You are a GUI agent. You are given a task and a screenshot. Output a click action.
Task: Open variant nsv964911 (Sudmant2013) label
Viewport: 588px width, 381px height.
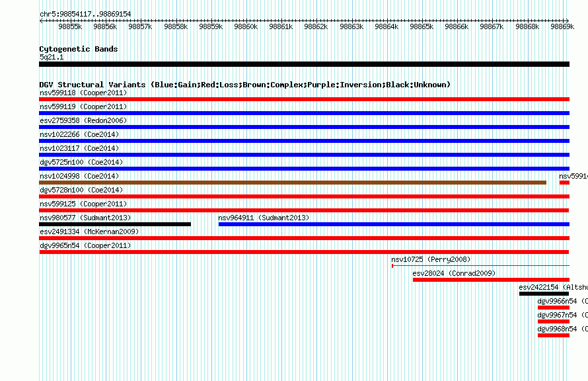tap(264, 218)
